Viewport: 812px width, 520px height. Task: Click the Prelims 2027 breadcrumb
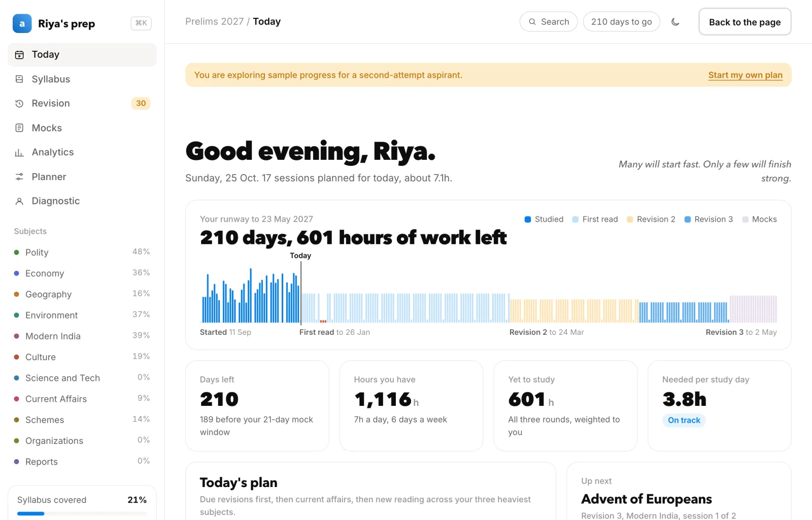coord(214,21)
